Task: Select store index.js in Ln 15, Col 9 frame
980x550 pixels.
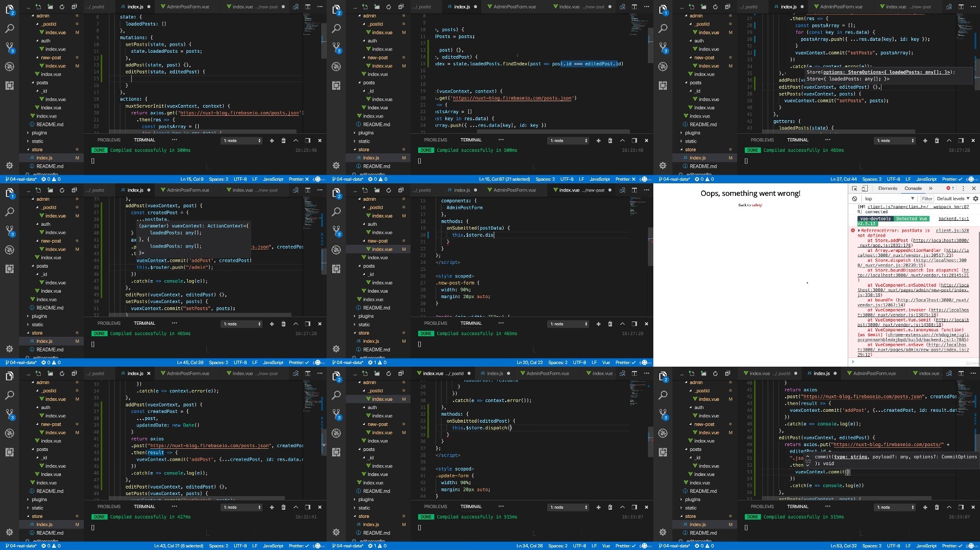Action: coord(52,158)
